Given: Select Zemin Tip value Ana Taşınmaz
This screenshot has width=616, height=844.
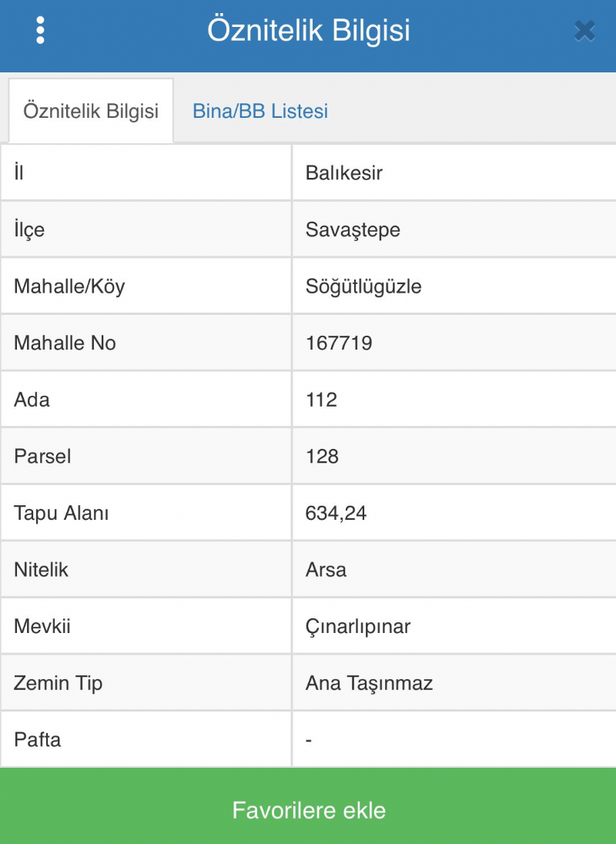Looking at the screenshot, I should coord(369,683).
